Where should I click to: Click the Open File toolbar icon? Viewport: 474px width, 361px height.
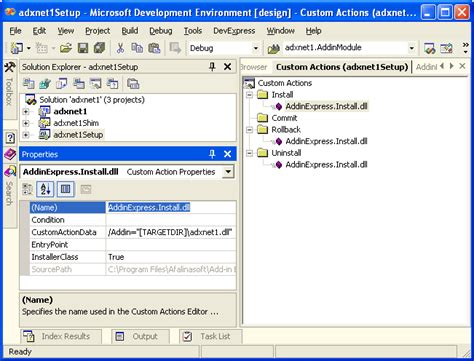point(66,48)
